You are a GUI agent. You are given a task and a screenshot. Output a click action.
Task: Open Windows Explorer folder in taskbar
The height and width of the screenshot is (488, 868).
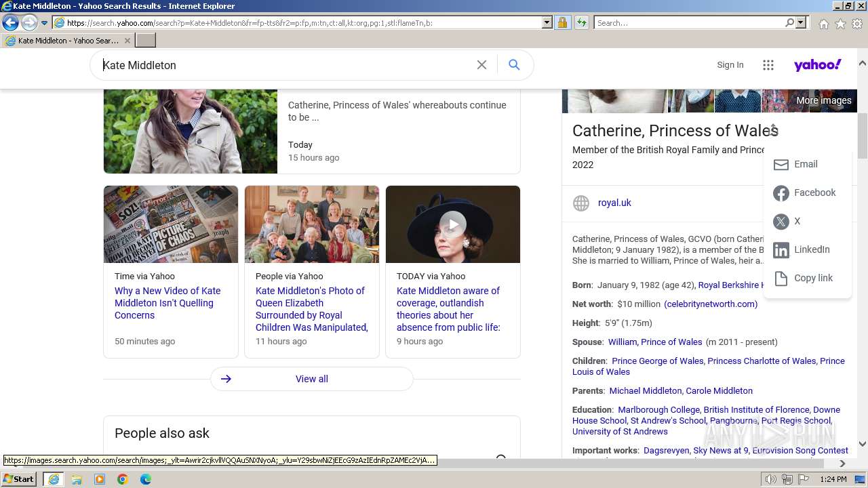click(77, 479)
